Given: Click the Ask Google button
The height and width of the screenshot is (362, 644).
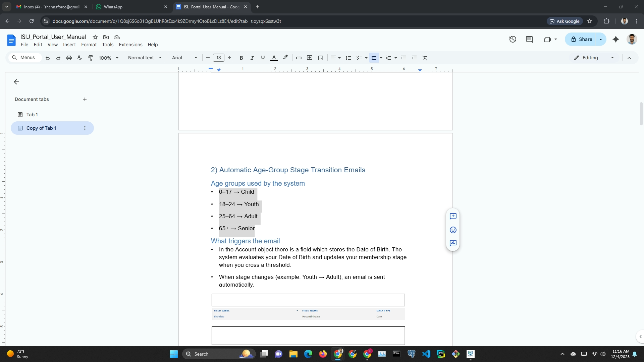Looking at the screenshot, I should (x=565, y=21).
